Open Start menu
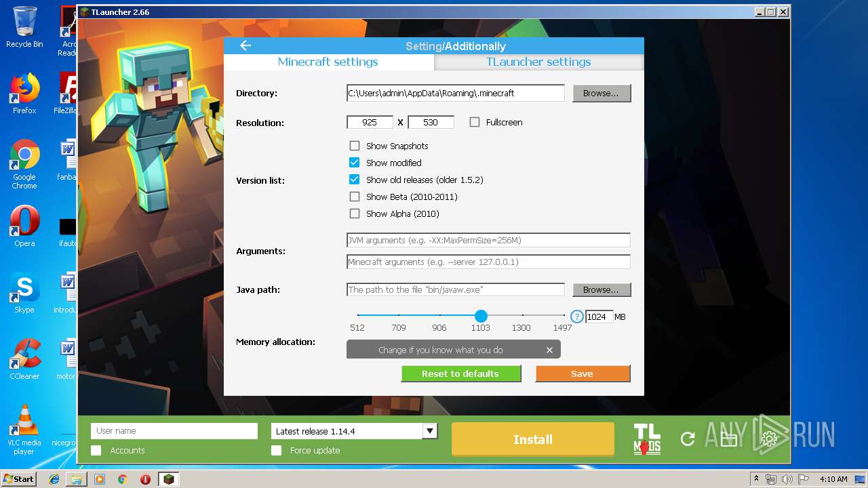868x488 pixels. (x=19, y=479)
